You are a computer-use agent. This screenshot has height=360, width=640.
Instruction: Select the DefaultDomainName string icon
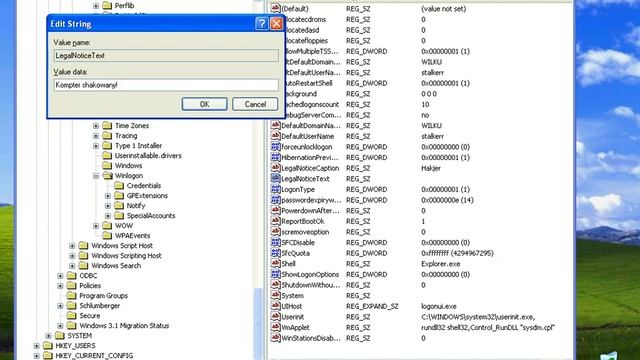pyautogui.click(x=276, y=125)
